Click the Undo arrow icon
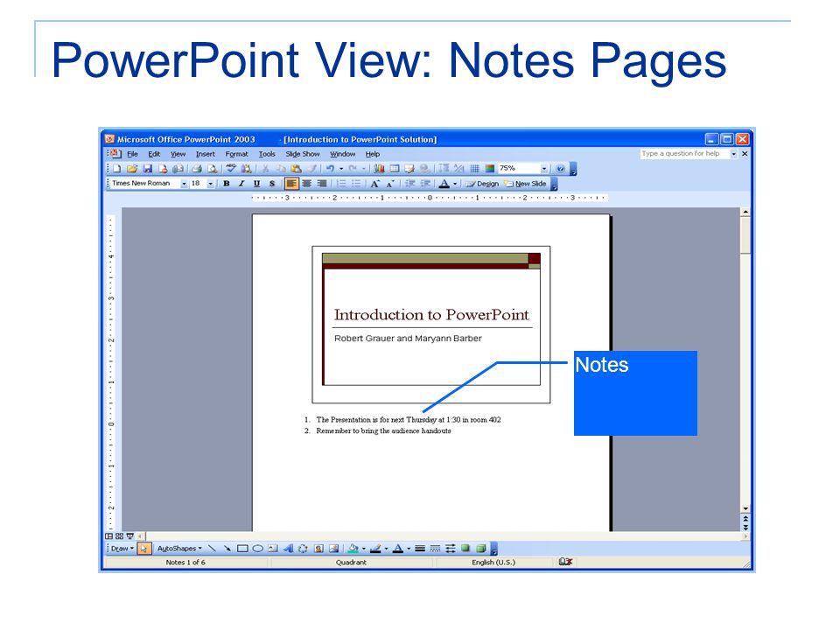 (330, 168)
